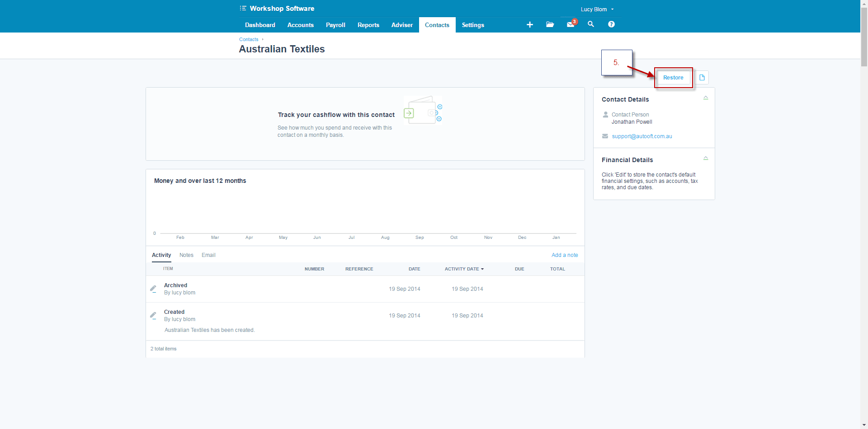Click the search magnifier icon

tap(591, 24)
